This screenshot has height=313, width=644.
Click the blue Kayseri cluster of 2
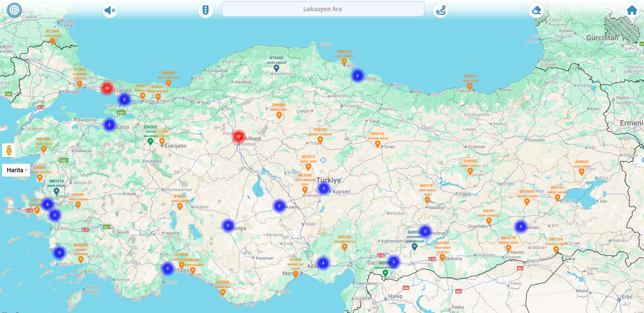pyautogui.click(x=324, y=188)
